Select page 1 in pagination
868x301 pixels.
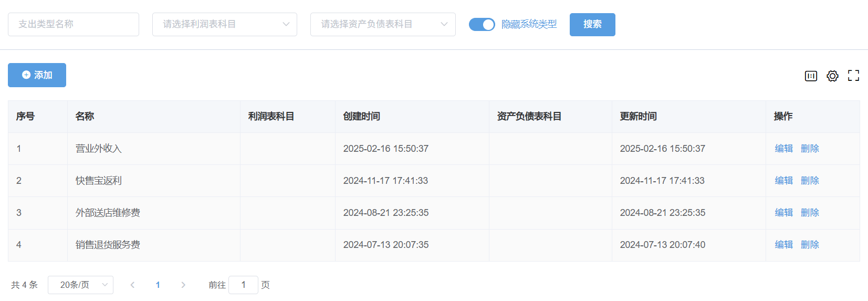pos(158,285)
